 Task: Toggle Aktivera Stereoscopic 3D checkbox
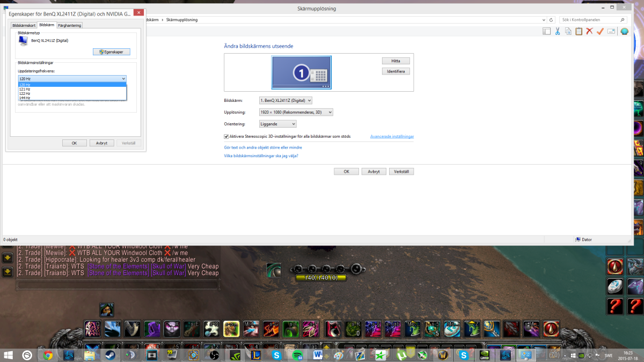click(226, 136)
